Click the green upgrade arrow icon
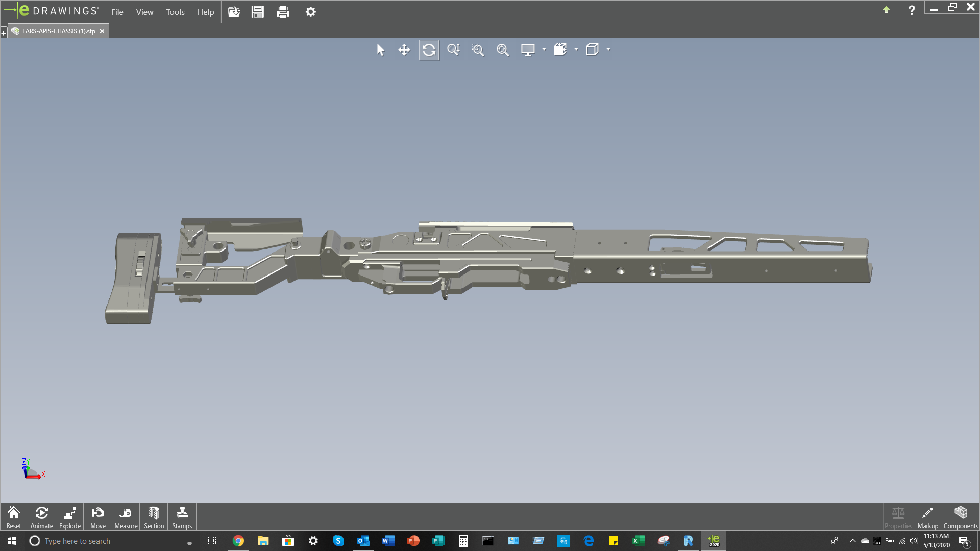Screen dimensions: 980x551 [886, 10]
